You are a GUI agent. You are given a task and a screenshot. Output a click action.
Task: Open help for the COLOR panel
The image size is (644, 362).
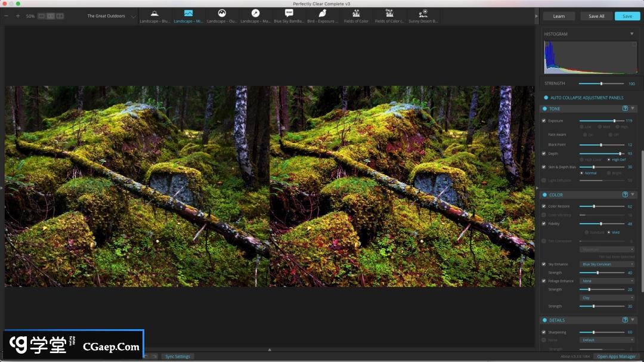(x=625, y=194)
